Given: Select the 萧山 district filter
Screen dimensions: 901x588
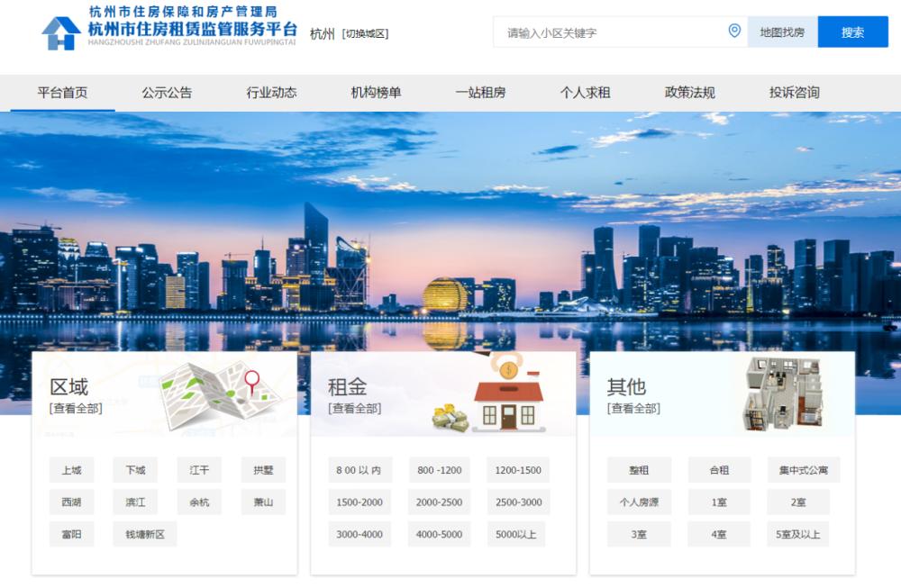Looking at the screenshot, I should [261, 502].
